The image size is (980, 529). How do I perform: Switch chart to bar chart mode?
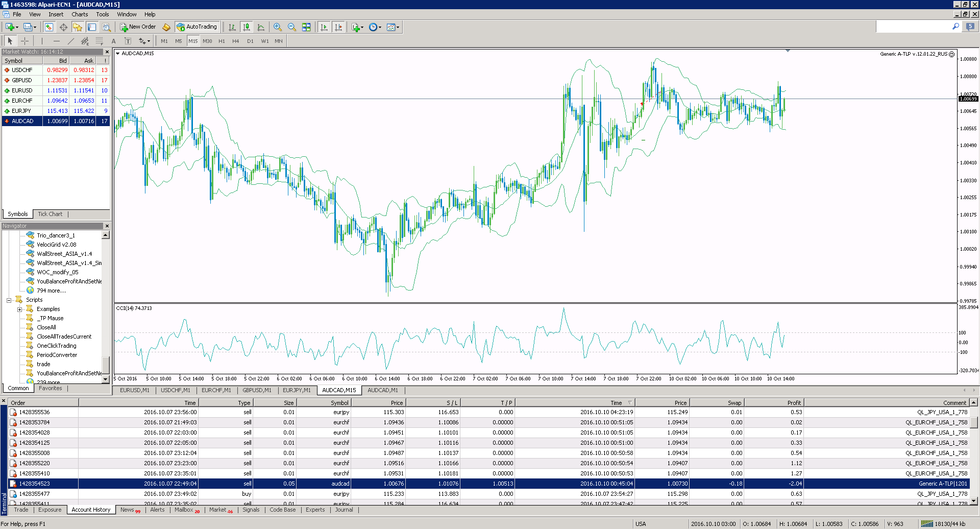coord(232,27)
